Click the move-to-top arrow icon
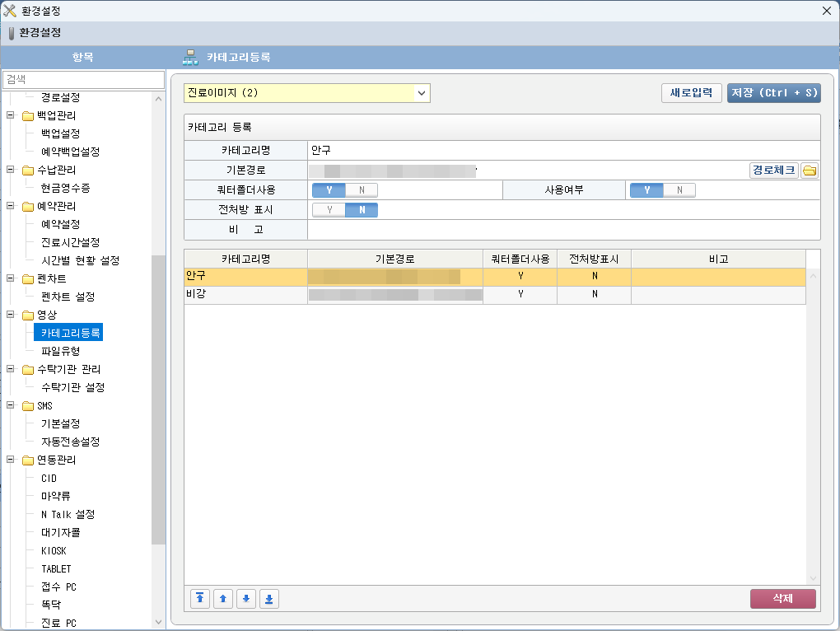 pos(199,599)
